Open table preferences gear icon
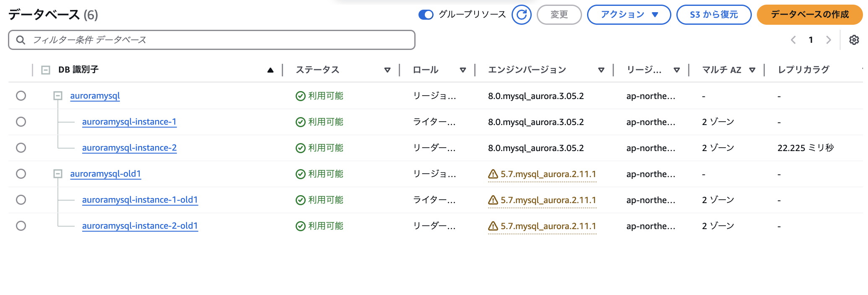This screenshot has width=868, height=295. 854,40
